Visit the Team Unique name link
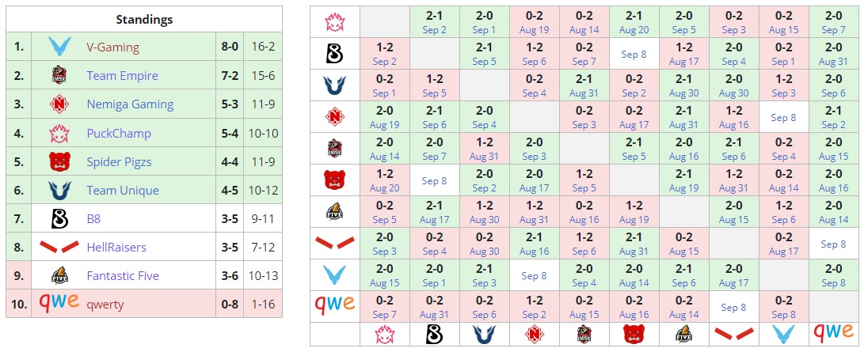This screenshot has width=868, height=352. [x=122, y=191]
